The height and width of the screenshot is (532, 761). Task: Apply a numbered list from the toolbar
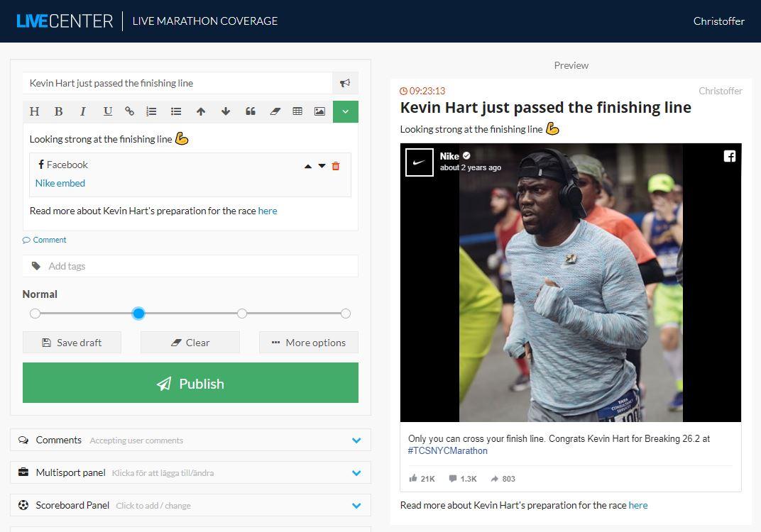click(151, 111)
